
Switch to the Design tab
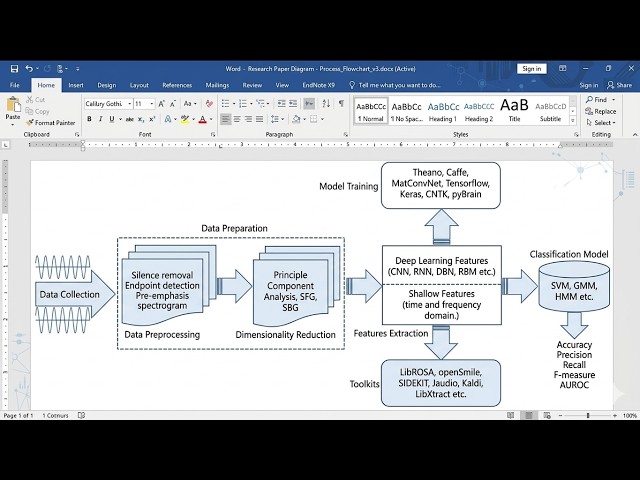pyautogui.click(x=107, y=85)
